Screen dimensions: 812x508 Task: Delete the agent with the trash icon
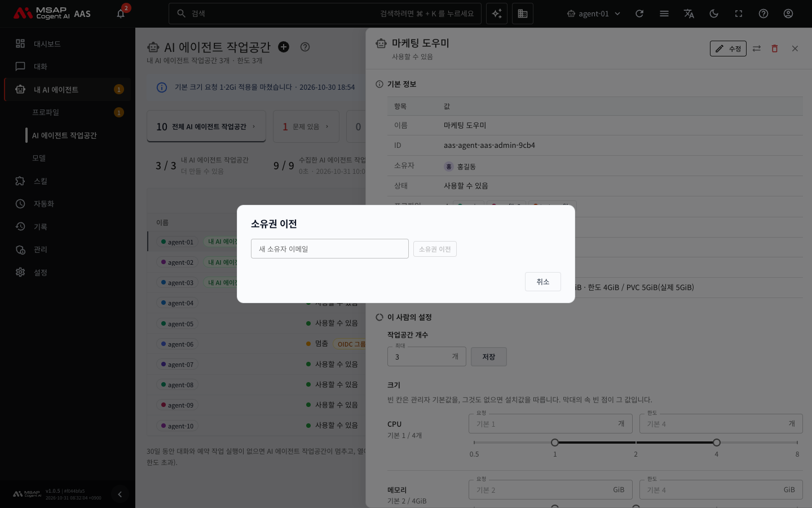click(x=775, y=49)
